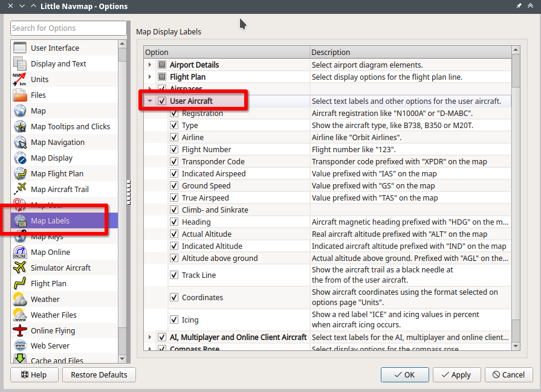Pin the window with title bar pin icon

click(519, 6)
